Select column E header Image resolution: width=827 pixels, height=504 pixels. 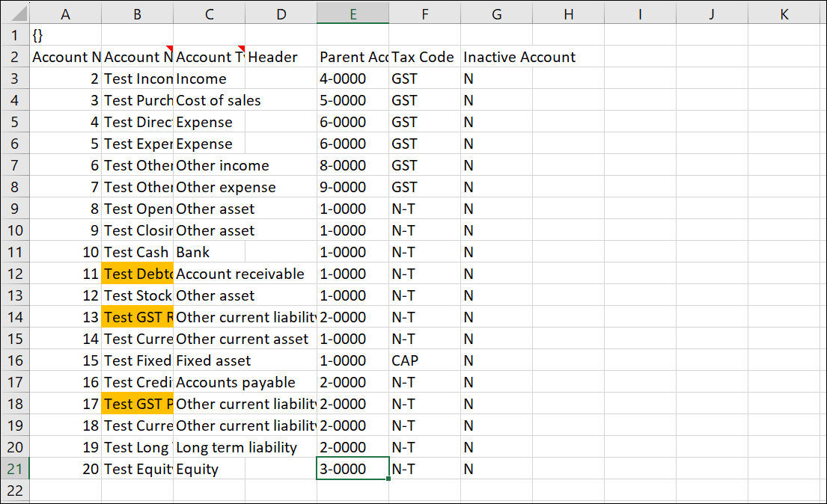click(353, 13)
